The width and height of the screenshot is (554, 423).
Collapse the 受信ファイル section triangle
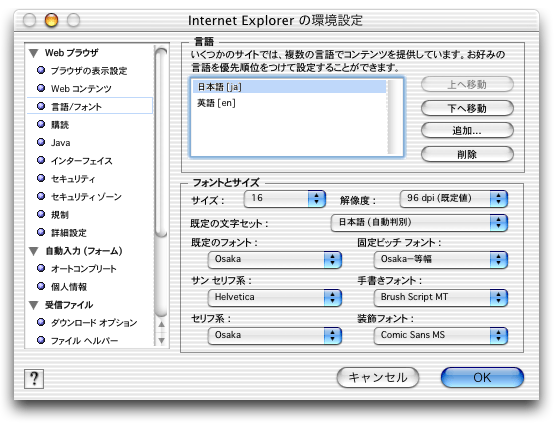34,305
